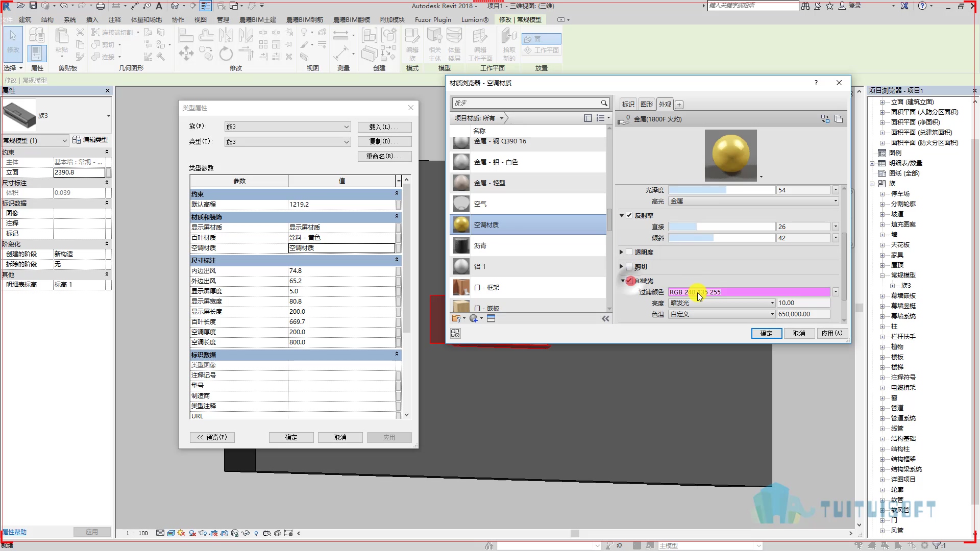Click OK (确定) in Material Browser
This screenshot has width=980, height=551.
click(766, 333)
